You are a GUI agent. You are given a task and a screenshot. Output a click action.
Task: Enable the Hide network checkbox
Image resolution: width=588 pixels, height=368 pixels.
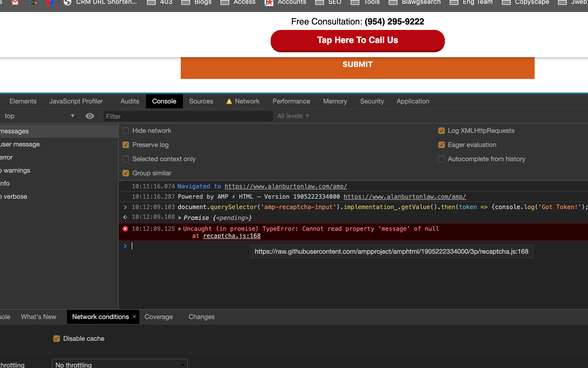coord(126,131)
